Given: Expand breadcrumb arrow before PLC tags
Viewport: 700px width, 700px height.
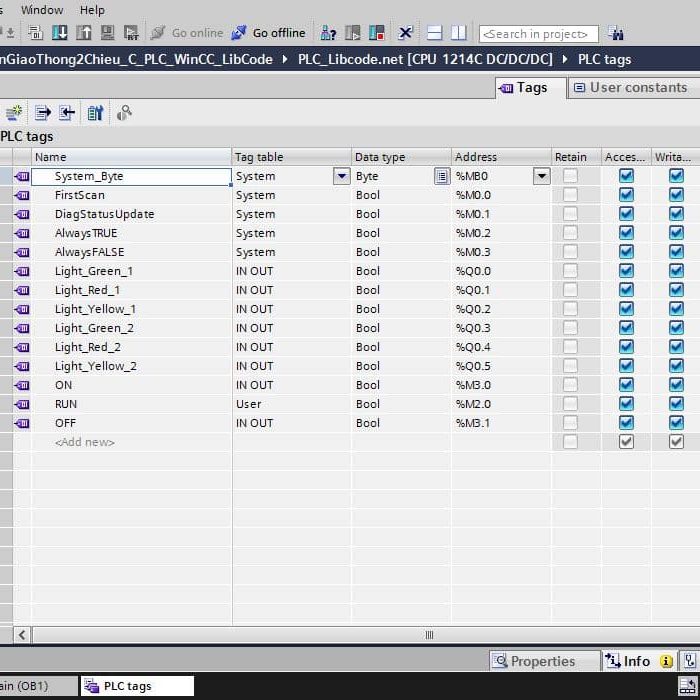Looking at the screenshot, I should [565, 59].
